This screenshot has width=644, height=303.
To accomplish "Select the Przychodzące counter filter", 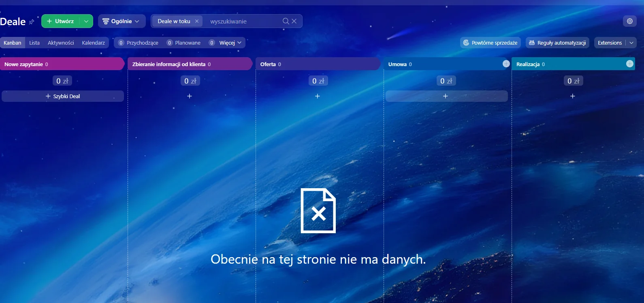I will (x=138, y=43).
